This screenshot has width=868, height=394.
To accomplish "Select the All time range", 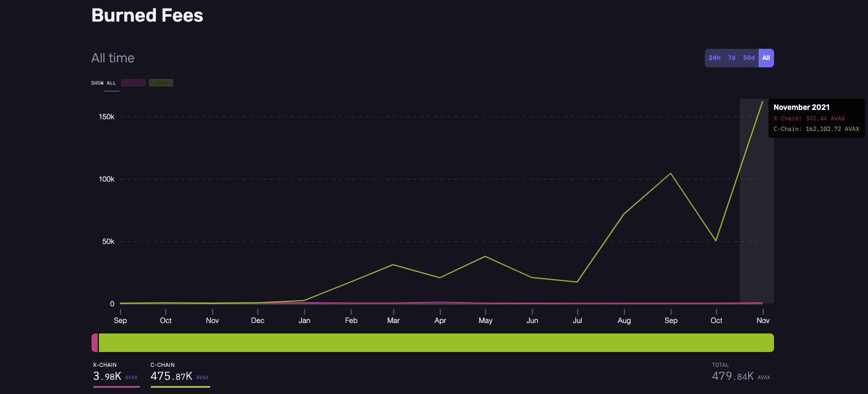I will 766,58.
